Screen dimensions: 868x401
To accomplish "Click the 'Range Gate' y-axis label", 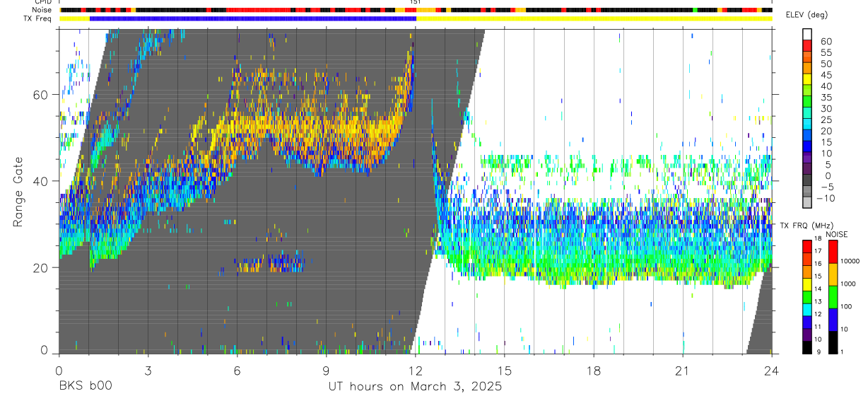I will [19, 192].
